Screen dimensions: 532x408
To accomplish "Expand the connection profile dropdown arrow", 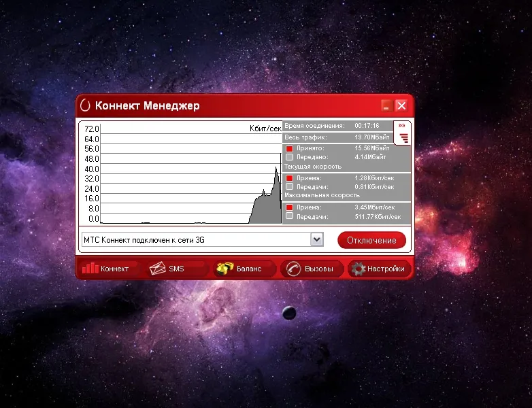I will point(317,239).
